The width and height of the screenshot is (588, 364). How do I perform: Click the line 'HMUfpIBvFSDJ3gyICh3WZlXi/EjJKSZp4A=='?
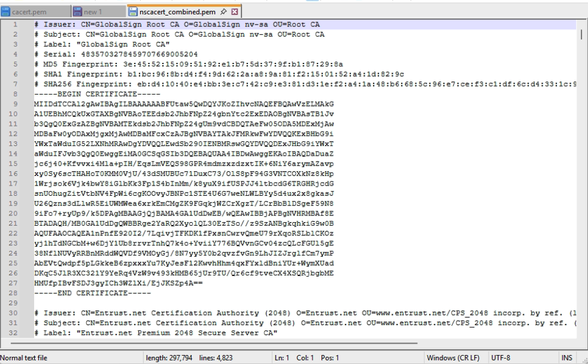(x=118, y=283)
